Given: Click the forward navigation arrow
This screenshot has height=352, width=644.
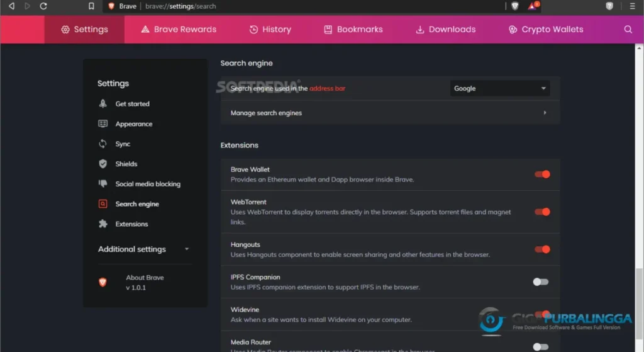Looking at the screenshot, I should click(27, 6).
